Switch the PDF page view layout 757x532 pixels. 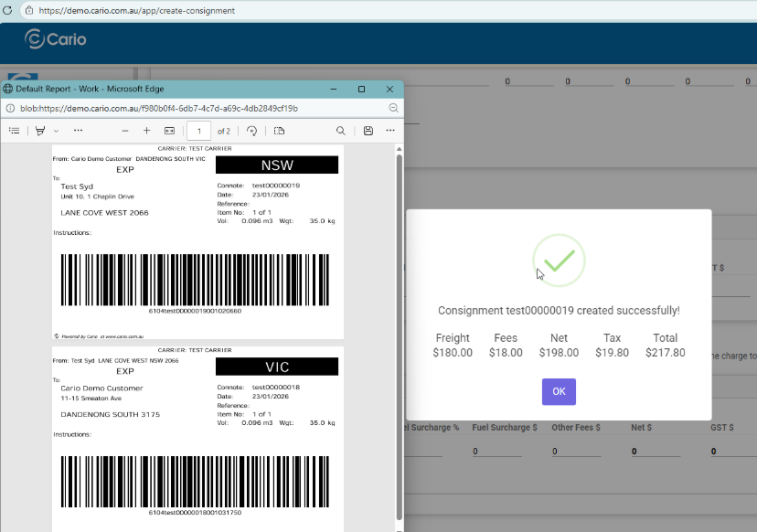coord(279,131)
